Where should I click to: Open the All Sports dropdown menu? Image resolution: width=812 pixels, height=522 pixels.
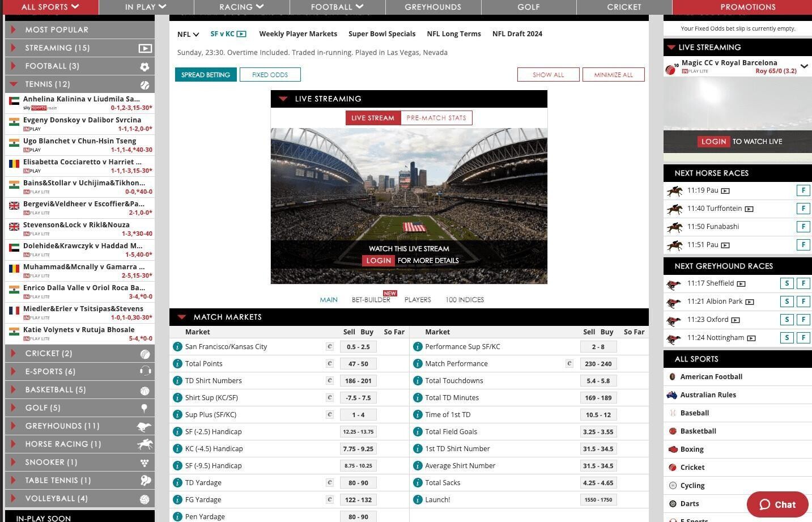point(50,7)
